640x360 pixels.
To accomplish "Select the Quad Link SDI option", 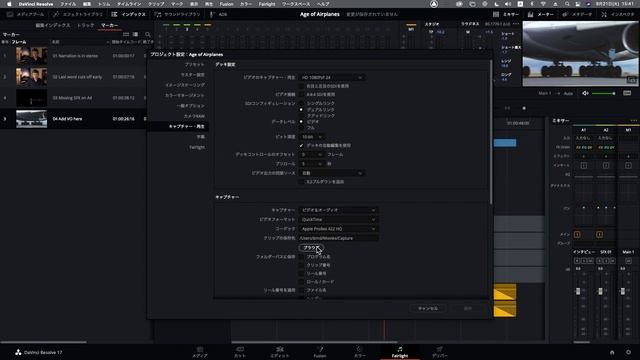I will pos(301,116).
